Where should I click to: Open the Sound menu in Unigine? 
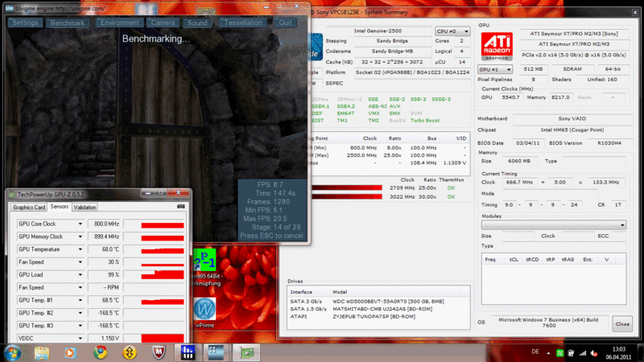(x=197, y=23)
